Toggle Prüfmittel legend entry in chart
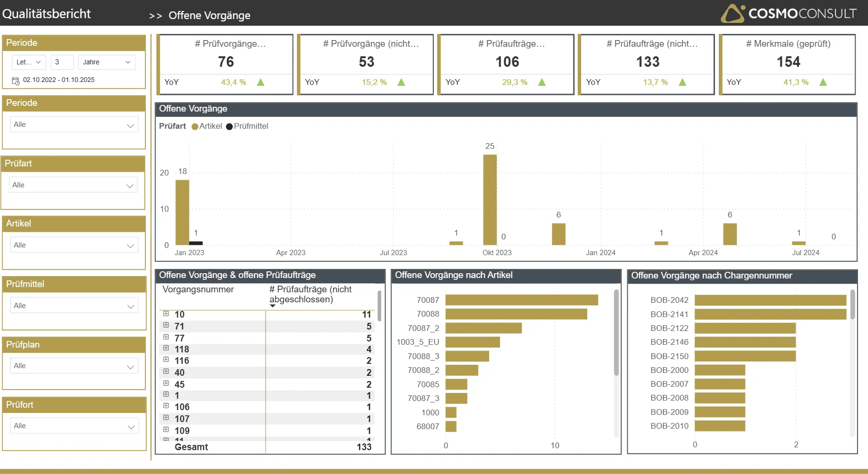 (247, 126)
